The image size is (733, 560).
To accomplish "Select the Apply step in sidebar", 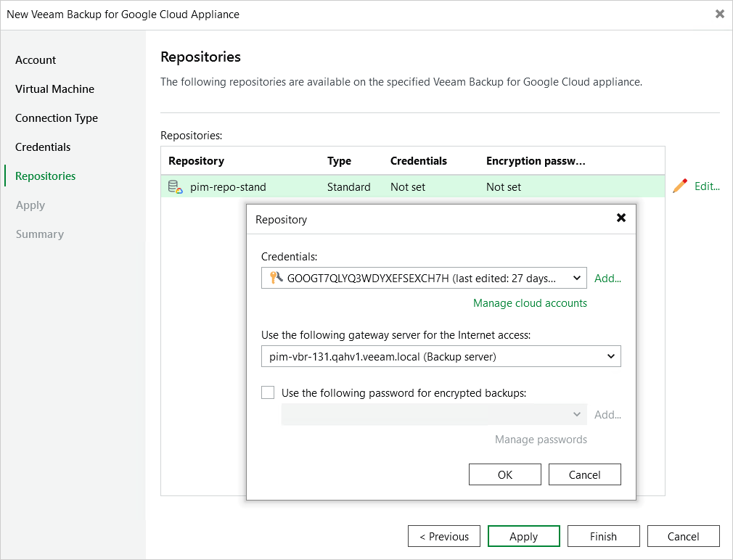I will [x=30, y=205].
